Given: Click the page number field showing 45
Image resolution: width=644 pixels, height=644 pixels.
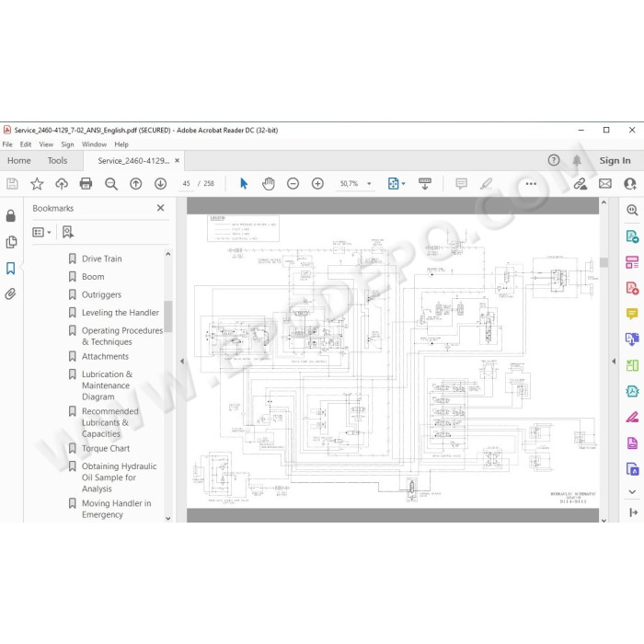Looking at the screenshot, I should tap(187, 184).
